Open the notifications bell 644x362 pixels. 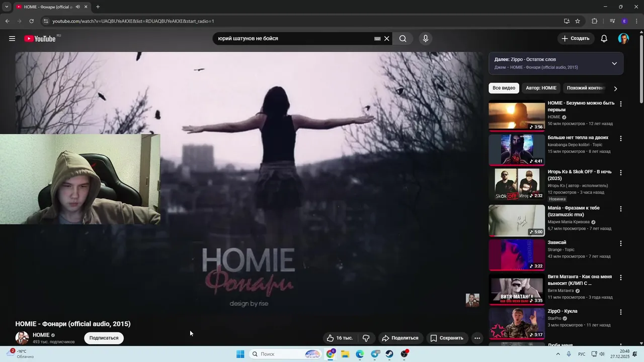coord(604,39)
